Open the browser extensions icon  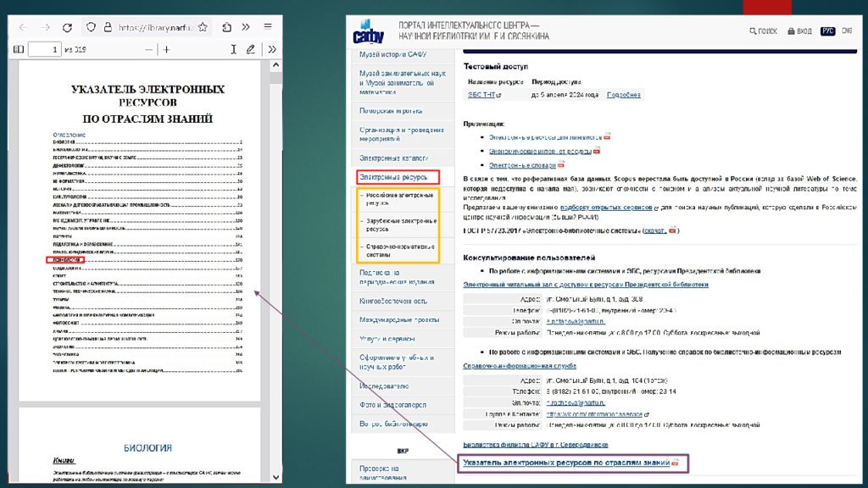point(226,27)
